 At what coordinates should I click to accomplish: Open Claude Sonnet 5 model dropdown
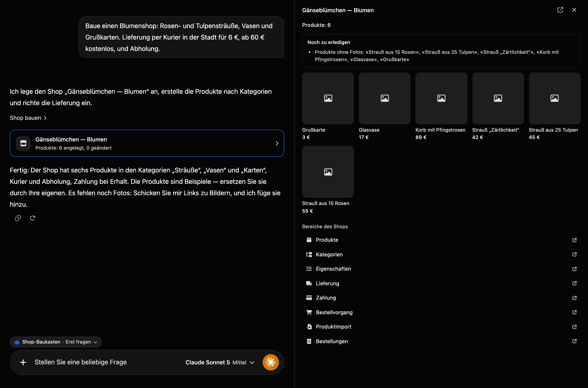220,363
